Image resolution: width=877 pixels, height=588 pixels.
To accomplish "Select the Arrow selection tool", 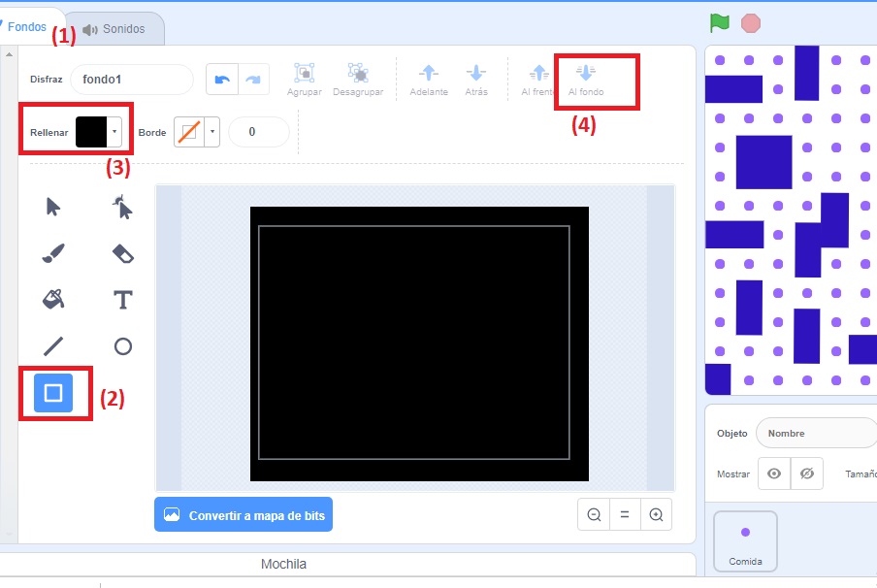I will click(x=53, y=207).
